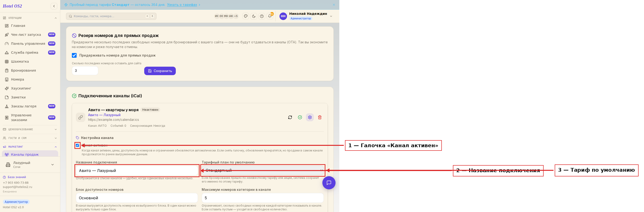Click the support@hotelos2.ru email
Screen dimensions: 644x212
[17, 187]
